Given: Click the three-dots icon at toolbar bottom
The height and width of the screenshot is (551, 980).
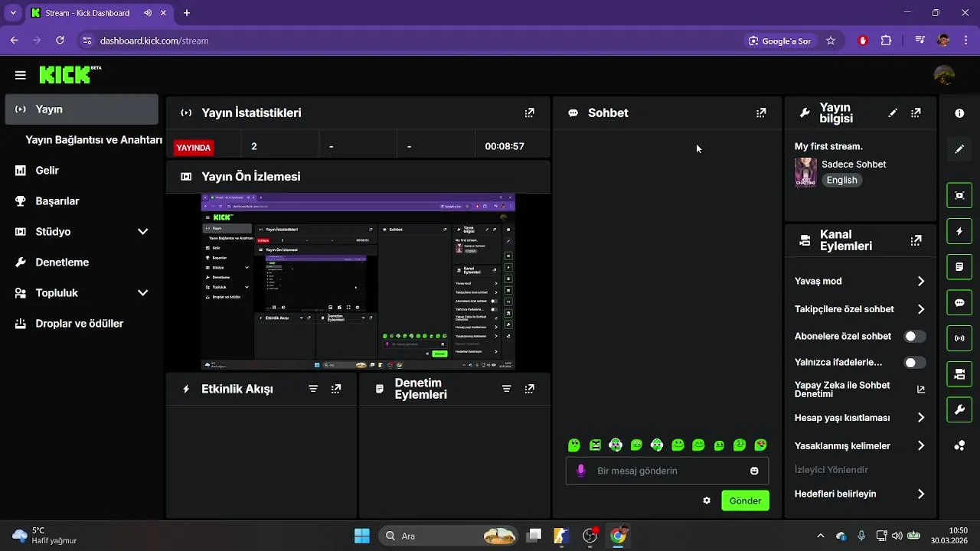Looking at the screenshot, I should point(959,445).
